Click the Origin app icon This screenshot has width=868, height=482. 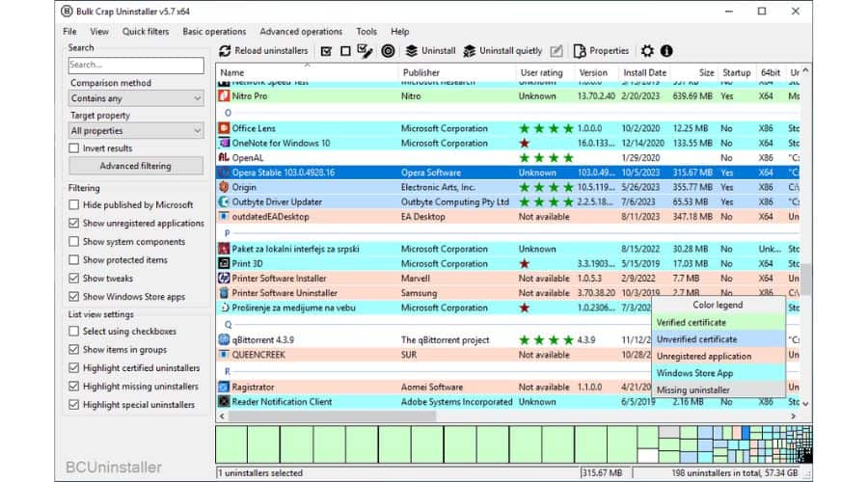click(x=224, y=187)
